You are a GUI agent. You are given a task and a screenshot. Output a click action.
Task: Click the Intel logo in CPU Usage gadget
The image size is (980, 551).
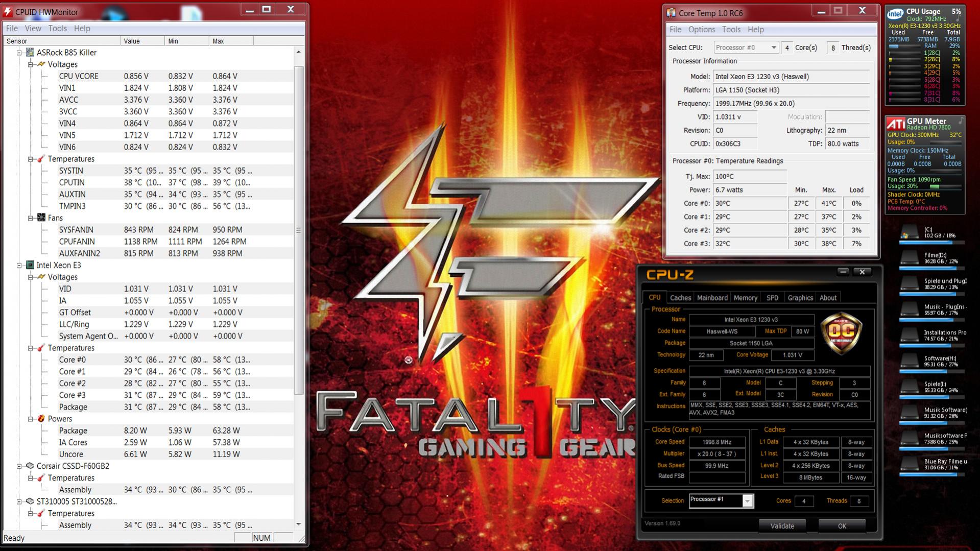coord(895,14)
